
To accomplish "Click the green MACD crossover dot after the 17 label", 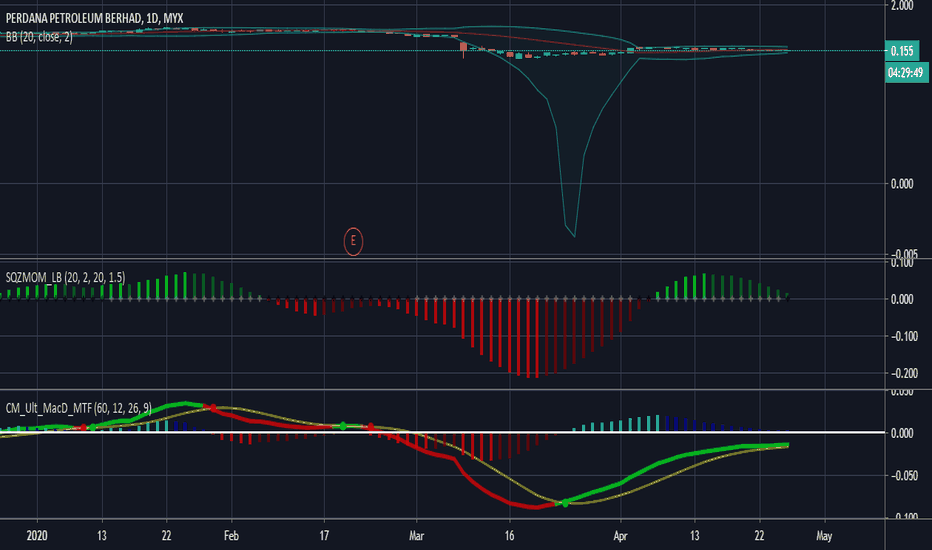I will click(343, 426).
